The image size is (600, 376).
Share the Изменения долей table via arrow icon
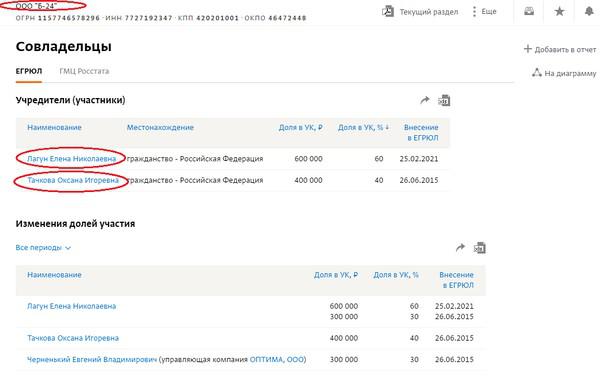click(x=460, y=248)
